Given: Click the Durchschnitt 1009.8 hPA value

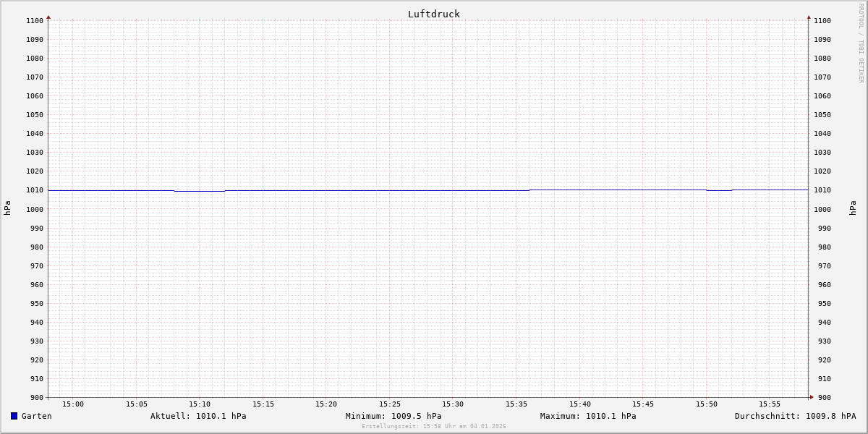Looking at the screenshot, I should coord(795,416).
